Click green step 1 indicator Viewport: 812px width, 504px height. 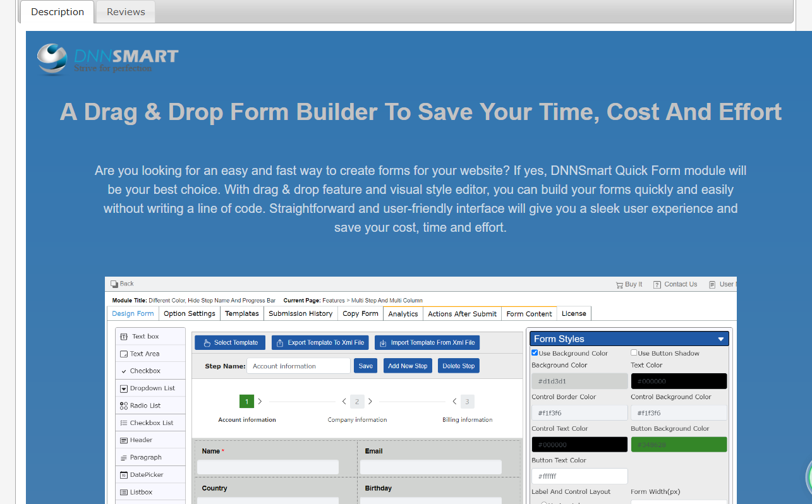click(246, 401)
